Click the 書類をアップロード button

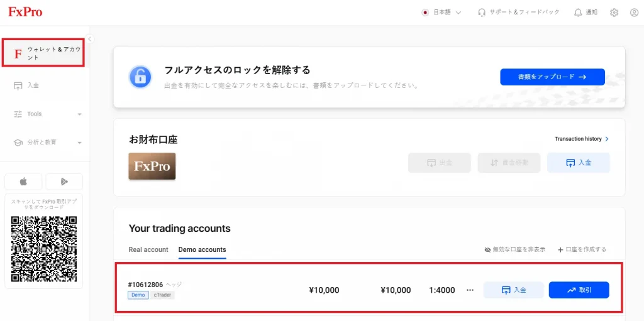[x=552, y=77]
